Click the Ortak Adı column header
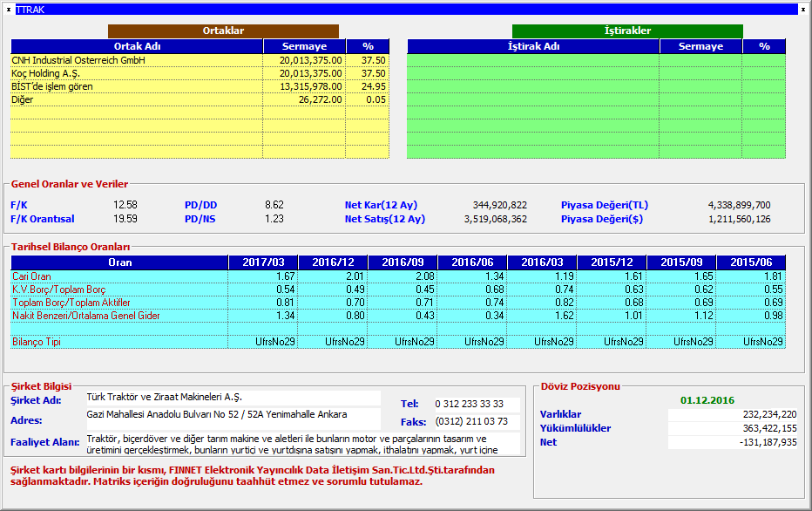Screen dimensions: 812x511 tap(138, 46)
